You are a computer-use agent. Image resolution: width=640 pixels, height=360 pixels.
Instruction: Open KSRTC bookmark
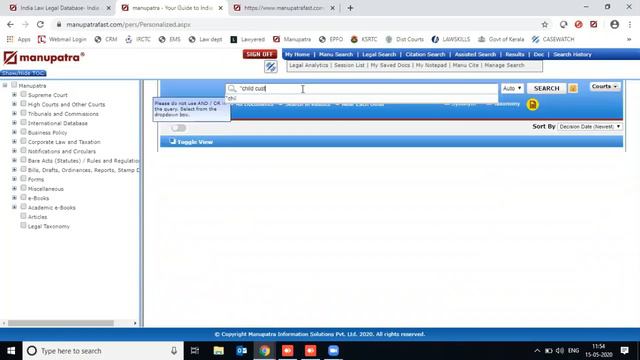pyautogui.click(x=364, y=39)
